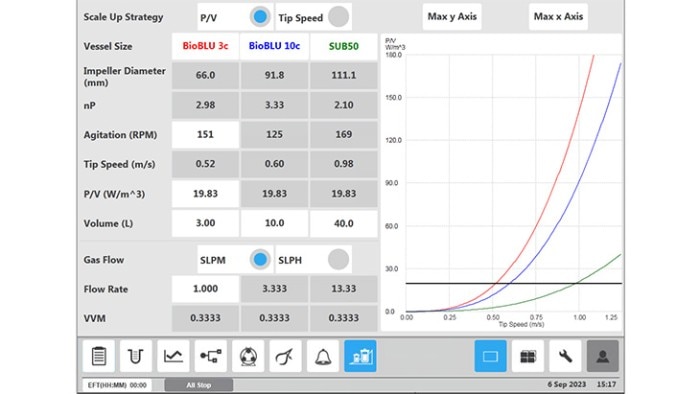
Task: Select P/V scale up strategy
Action: (x=260, y=17)
